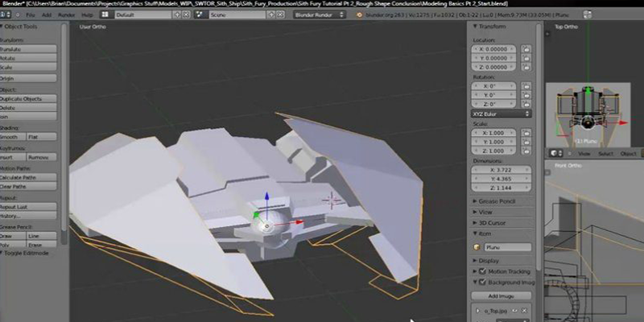Click the object cube icon next to Plane name
Screen dimensions: 644x322
tap(477, 247)
